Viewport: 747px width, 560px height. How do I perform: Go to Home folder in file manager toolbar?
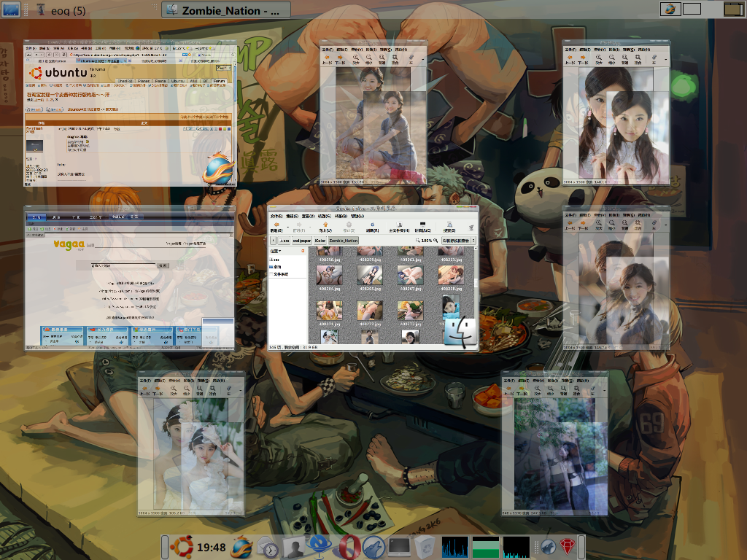(399, 226)
